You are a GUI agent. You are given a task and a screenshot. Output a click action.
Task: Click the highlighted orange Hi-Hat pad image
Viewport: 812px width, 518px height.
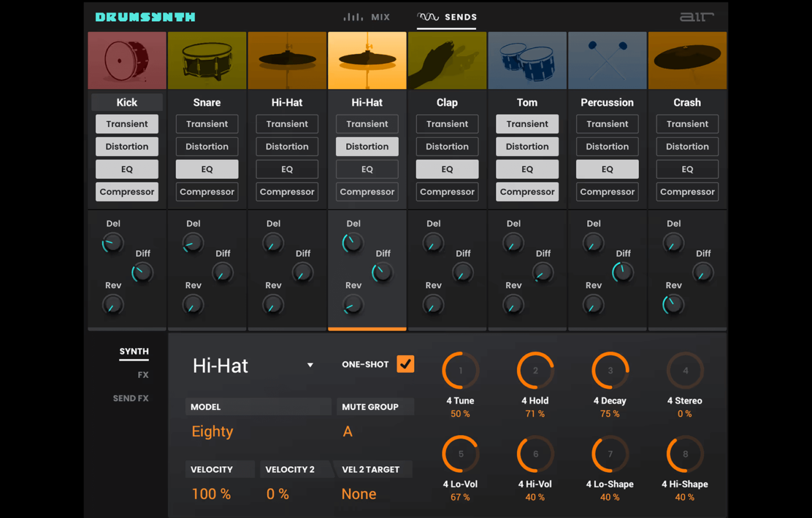click(367, 61)
